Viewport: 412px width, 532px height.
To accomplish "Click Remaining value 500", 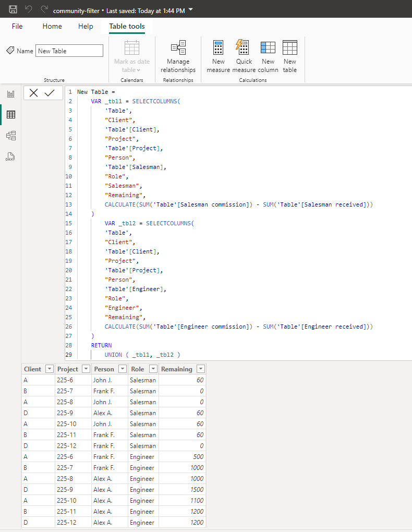I will coord(198,457).
